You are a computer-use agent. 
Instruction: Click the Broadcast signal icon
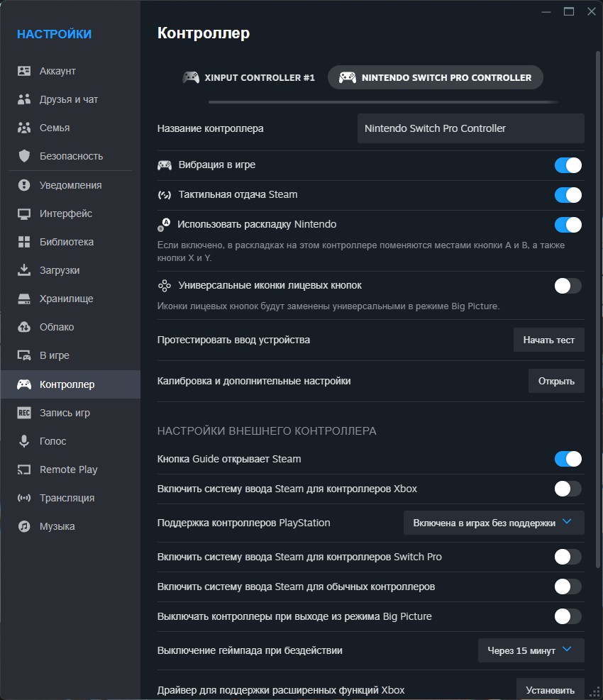point(24,498)
